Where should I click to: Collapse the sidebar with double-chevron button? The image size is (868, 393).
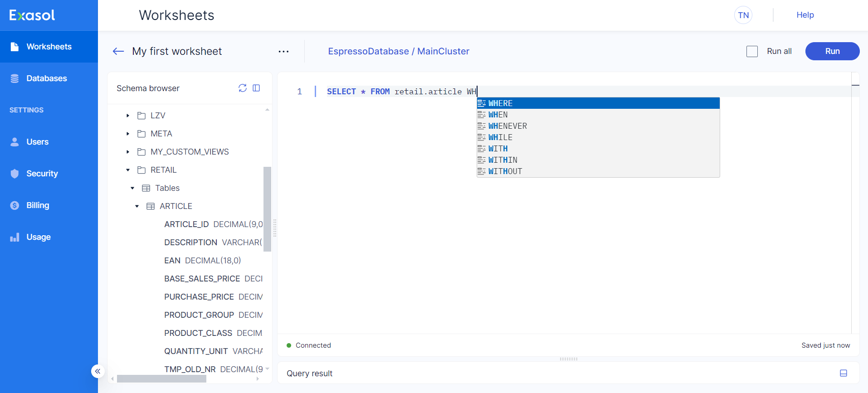[98, 371]
